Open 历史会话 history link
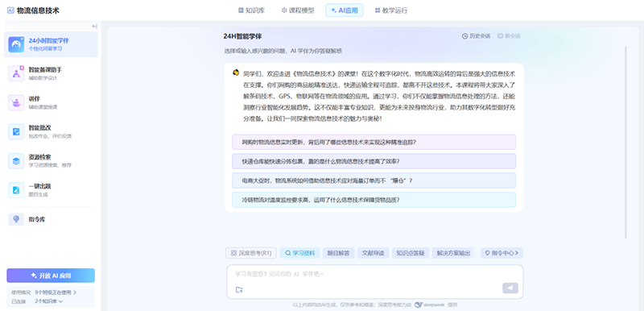The width and height of the screenshot is (644, 311). point(477,35)
